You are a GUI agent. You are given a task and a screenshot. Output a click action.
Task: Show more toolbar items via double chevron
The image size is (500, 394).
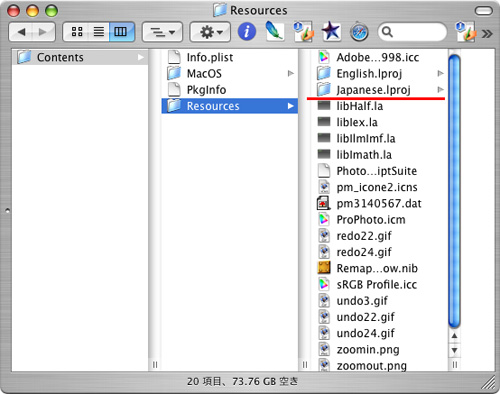click(487, 33)
